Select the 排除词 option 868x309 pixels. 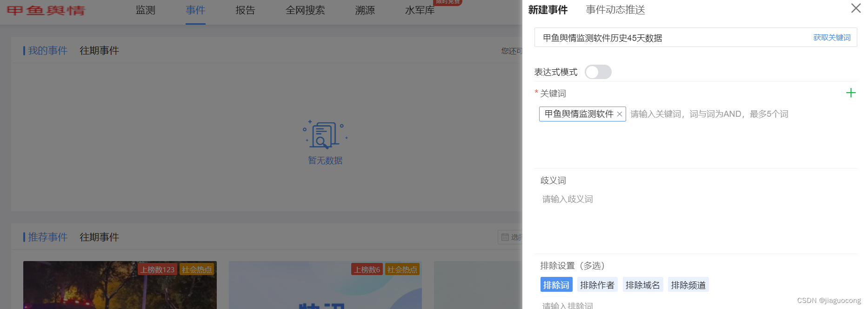(x=556, y=285)
